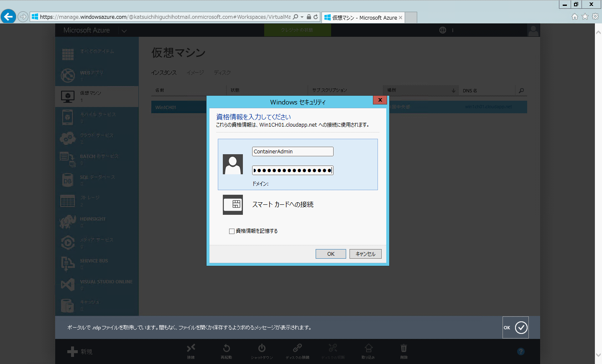Image resolution: width=602 pixels, height=364 pixels.
Task: Open browser Tools gear icon
Action: click(595, 16)
